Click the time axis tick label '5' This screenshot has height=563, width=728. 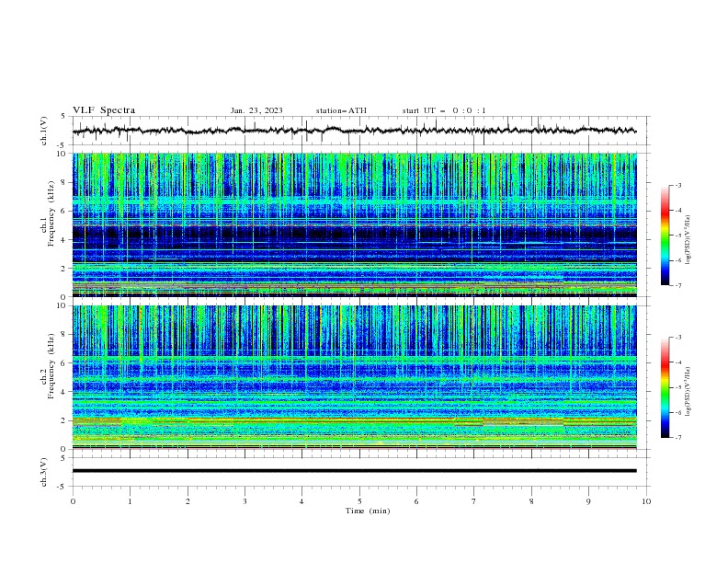click(359, 501)
